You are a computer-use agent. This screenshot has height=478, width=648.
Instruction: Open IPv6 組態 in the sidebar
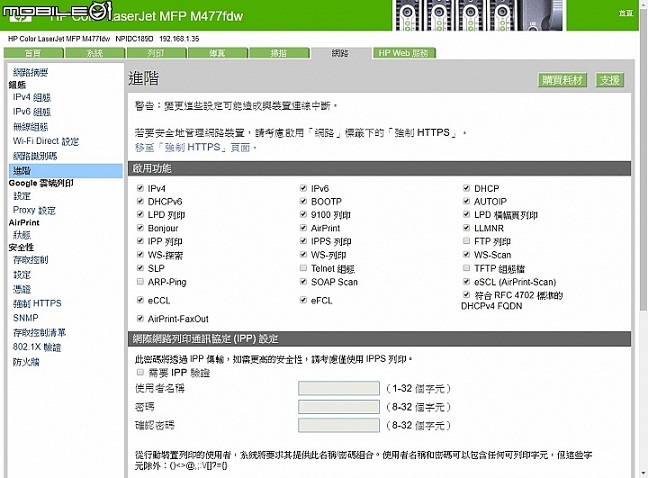(32, 112)
